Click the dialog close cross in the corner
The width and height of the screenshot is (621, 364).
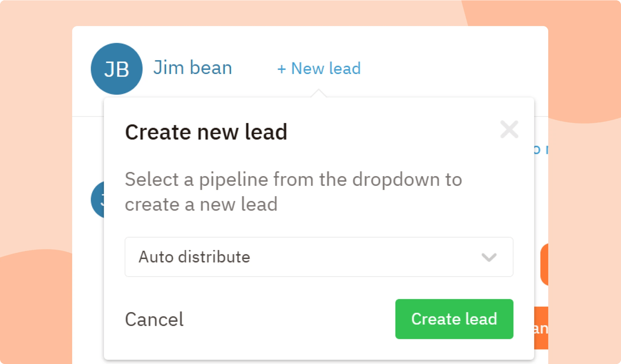(x=509, y=129)
